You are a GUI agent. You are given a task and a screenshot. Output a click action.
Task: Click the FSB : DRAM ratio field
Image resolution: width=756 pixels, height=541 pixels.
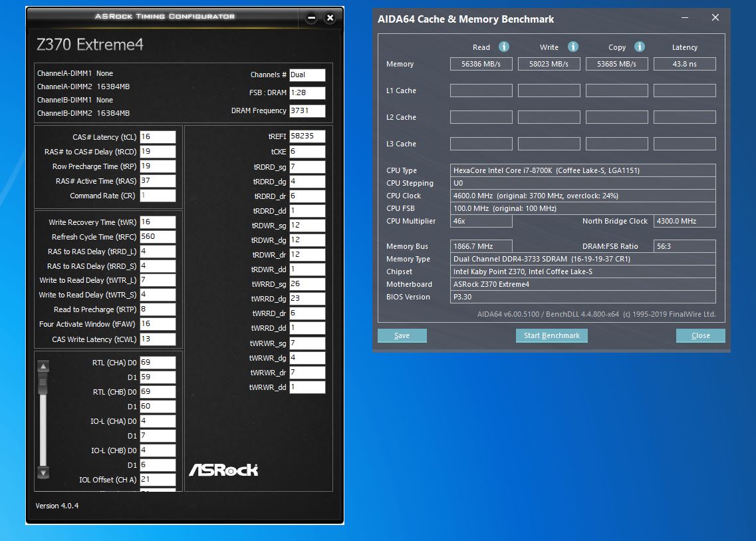307,92
